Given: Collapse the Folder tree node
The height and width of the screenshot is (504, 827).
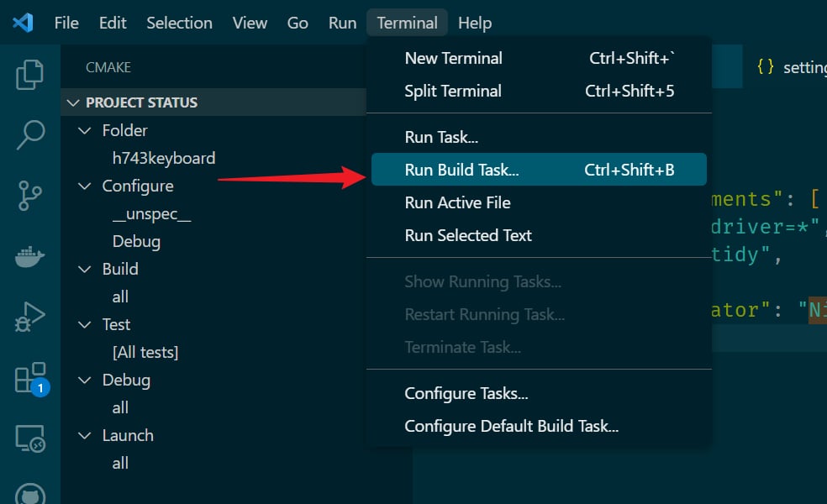Looking at the screenshot, I should point(85,130).
